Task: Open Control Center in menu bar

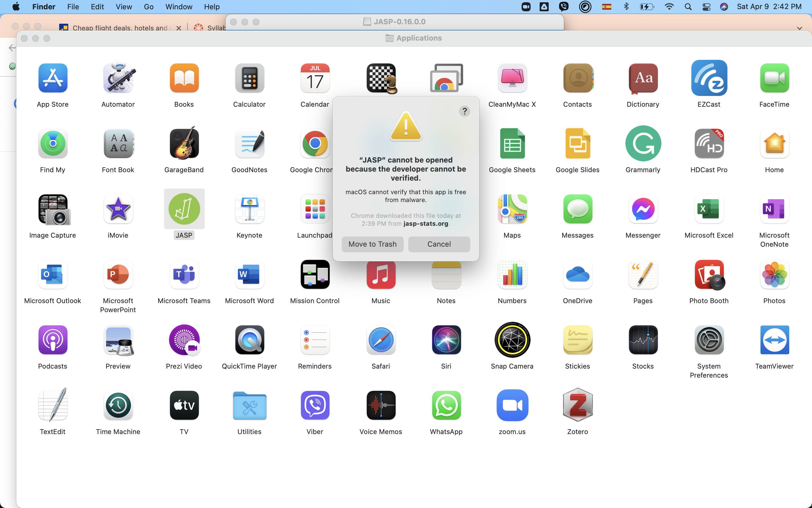Action: click(x=706, y=7)
